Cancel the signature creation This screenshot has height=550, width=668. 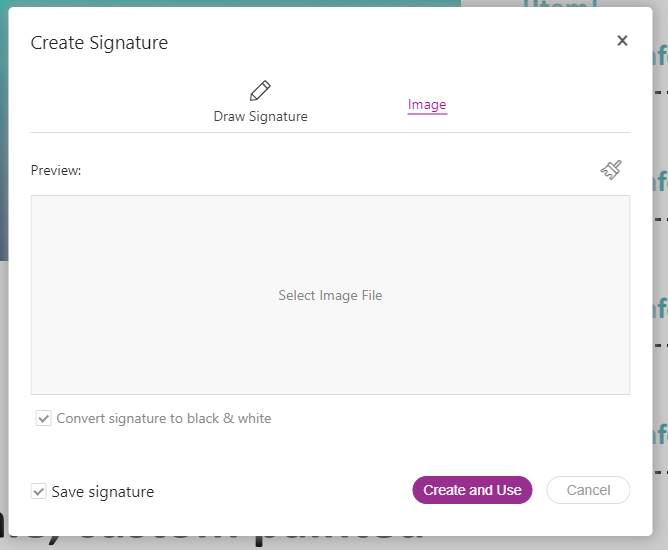point(588,490)
